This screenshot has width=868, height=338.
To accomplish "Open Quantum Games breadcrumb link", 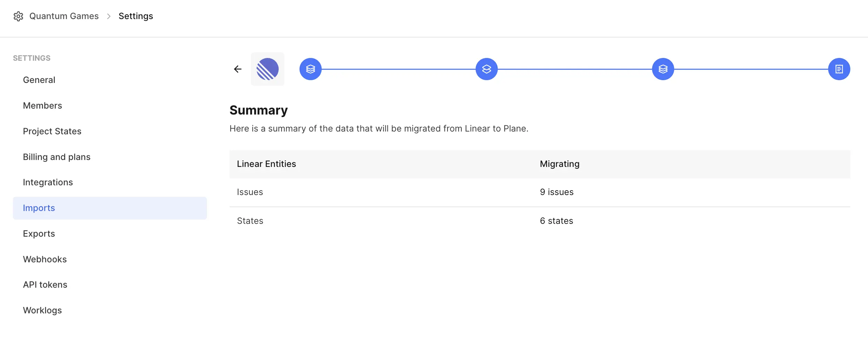I will 64,16.
